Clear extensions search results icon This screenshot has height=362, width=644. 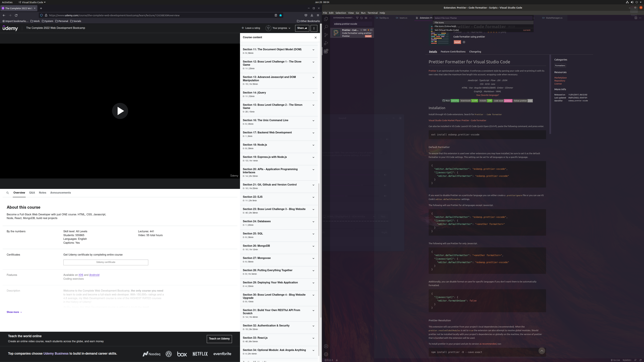pos(366,18)
